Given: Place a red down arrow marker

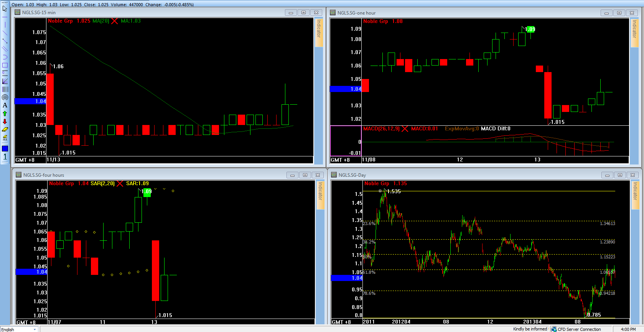Looking at the screenshot, I should pos(5,122).
